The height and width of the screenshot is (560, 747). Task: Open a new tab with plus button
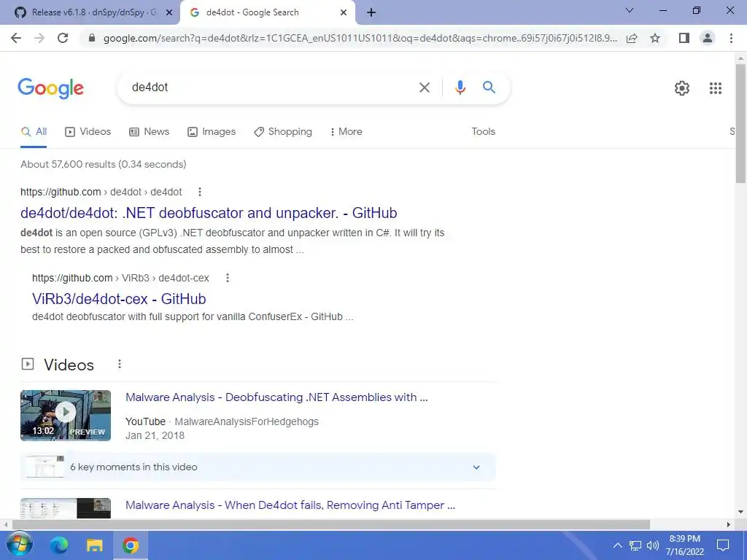(371, 13)
